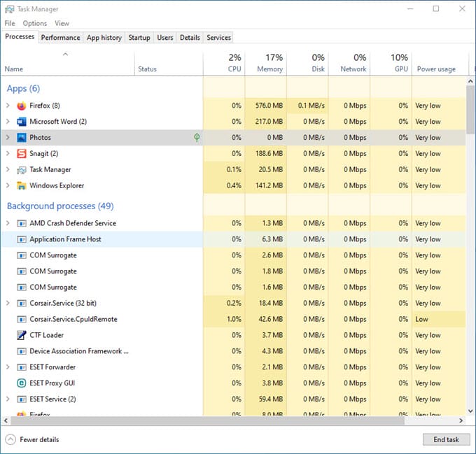This screenshot has height=454, width=476.
Task: Expand the Firefox (8) process group
Action: [x=8, y=106]
